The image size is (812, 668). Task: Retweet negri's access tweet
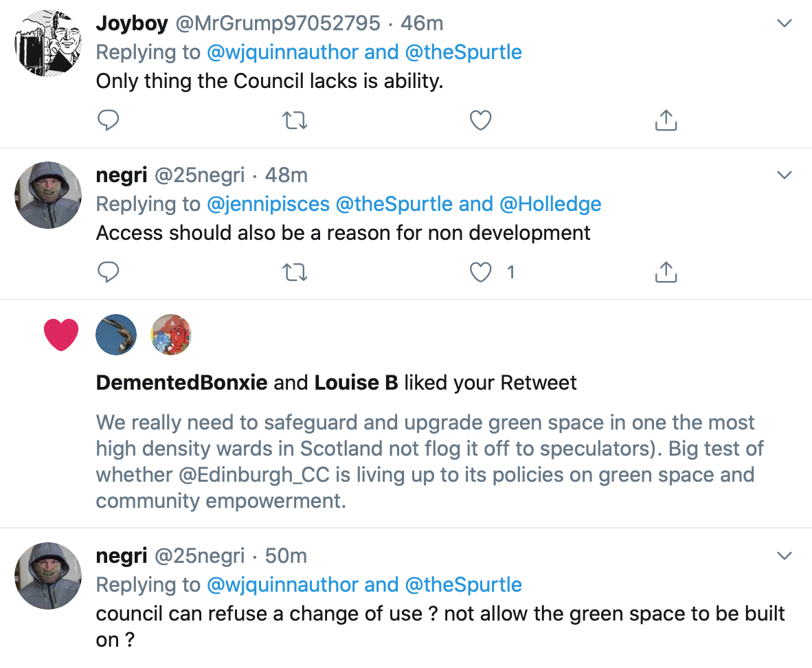295,272
